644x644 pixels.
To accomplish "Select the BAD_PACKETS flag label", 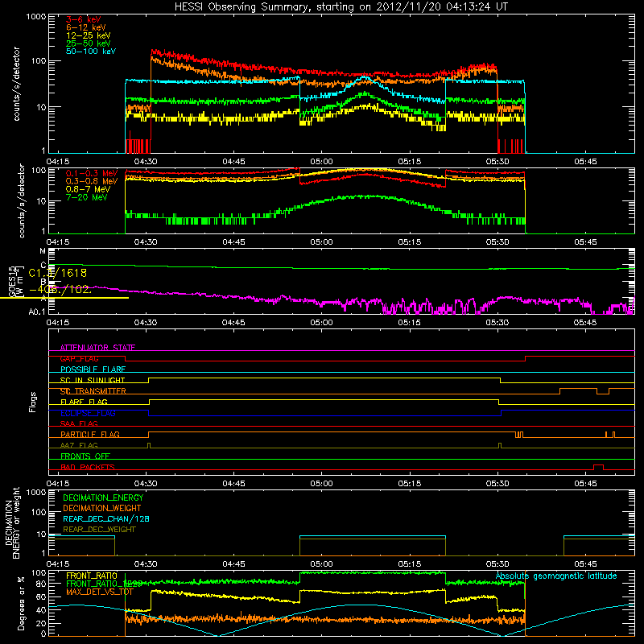I will click(88, 467).
